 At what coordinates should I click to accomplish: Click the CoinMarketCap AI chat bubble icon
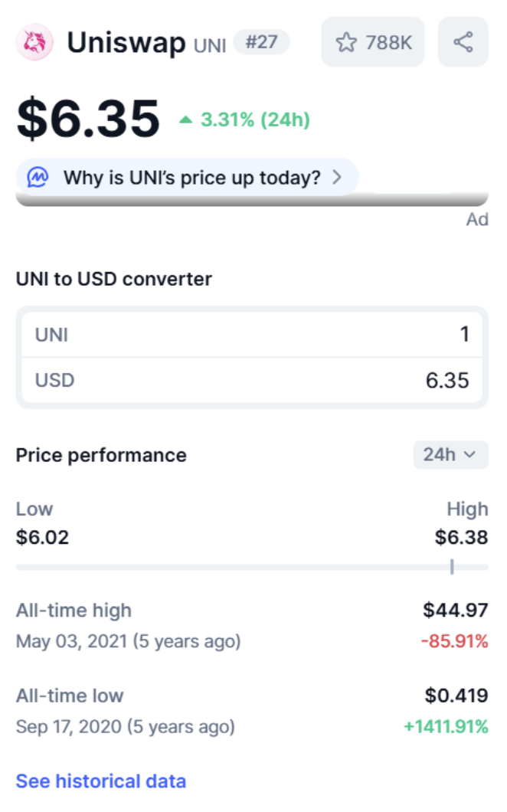point(38,178)
